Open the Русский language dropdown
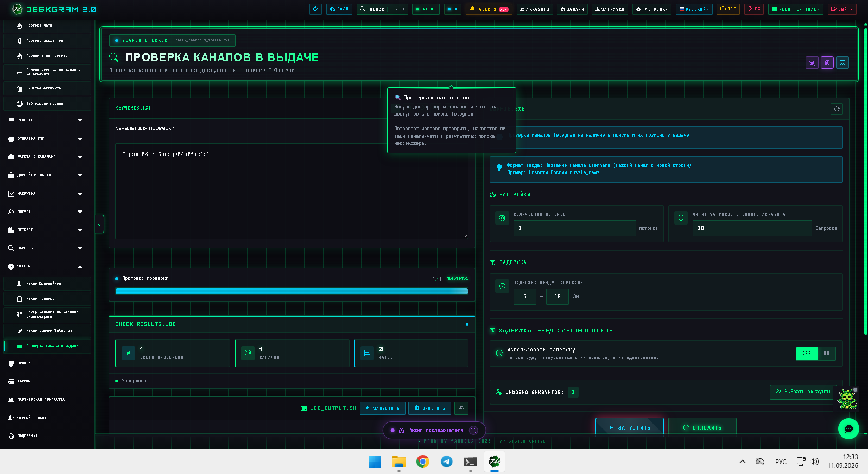The width and height of the screenshot is (868, 474). (694, 9)
